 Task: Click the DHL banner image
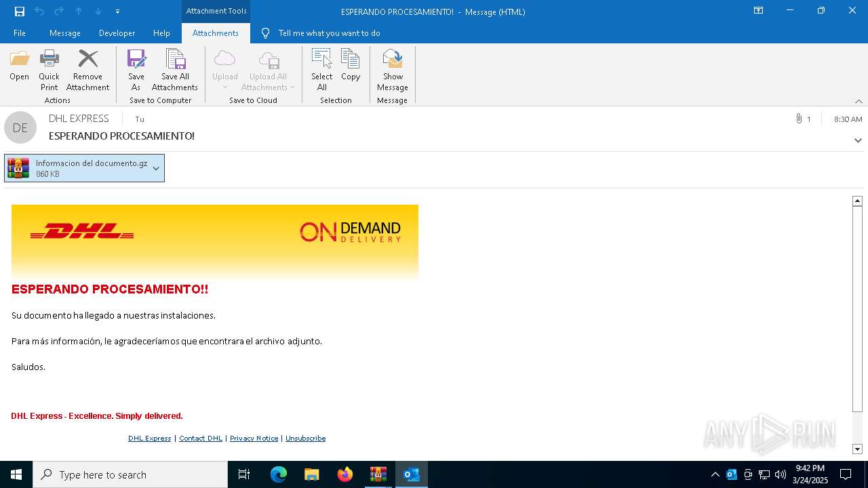tap(215, 242)
